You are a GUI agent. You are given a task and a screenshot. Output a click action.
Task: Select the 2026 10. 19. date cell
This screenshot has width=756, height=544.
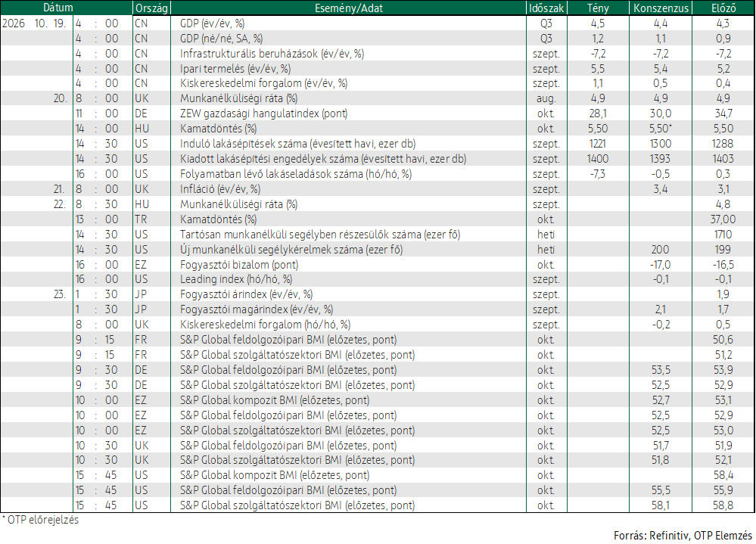[34, 23]
